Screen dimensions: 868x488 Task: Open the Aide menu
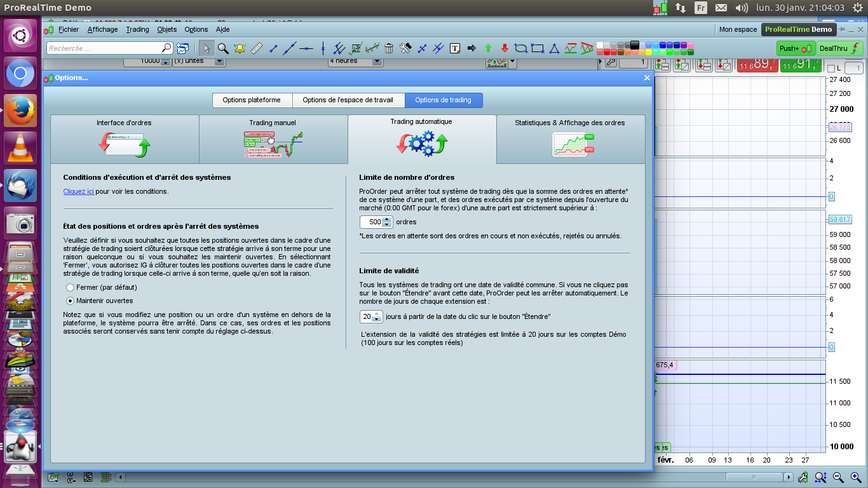click(222, 29)
